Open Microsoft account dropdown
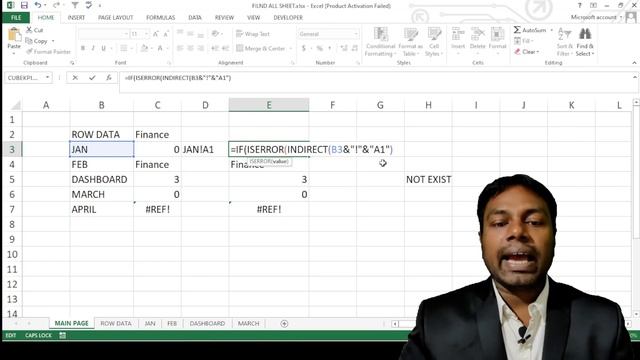The width and height of the screenshot is (640, 360). [596, 17]
